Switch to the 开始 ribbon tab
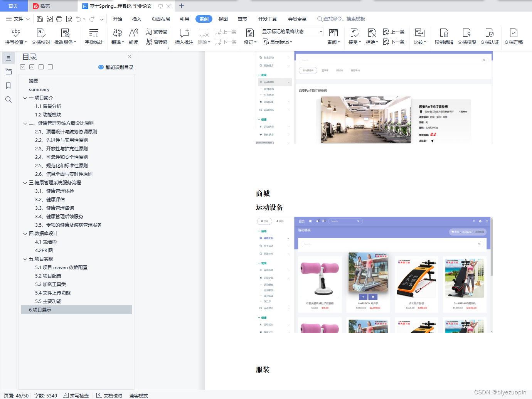The width and height of the screenshot is (532, 399). pyautogui.click(x=118, y=19)
